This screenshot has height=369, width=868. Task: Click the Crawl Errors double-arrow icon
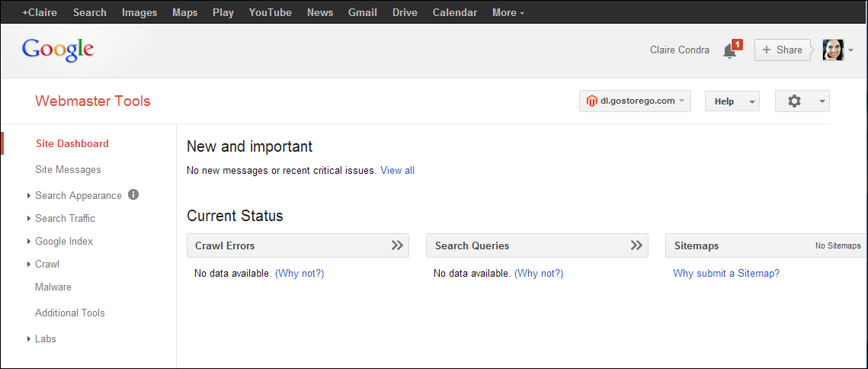(397, 245)
